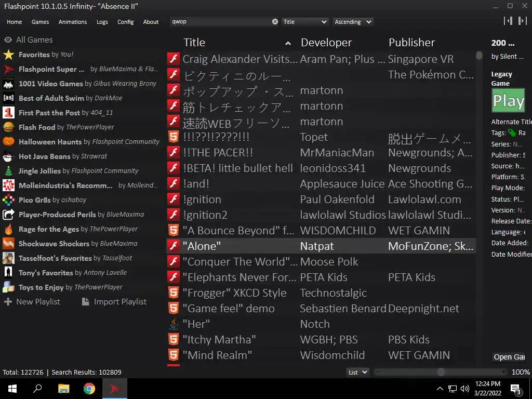Click the Flash Food burger icon
Image resolution: width=532 pixels, height=399 pixels.
point(8,127)
